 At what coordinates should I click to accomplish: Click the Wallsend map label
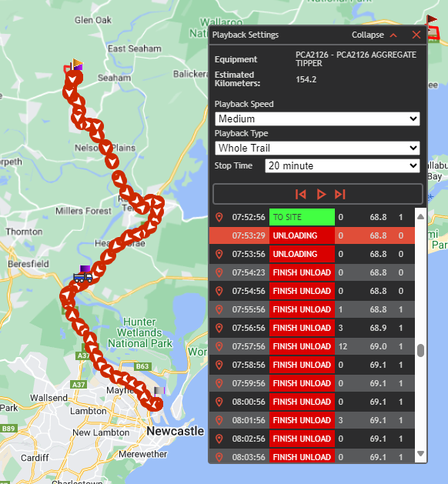coord(48,398)
